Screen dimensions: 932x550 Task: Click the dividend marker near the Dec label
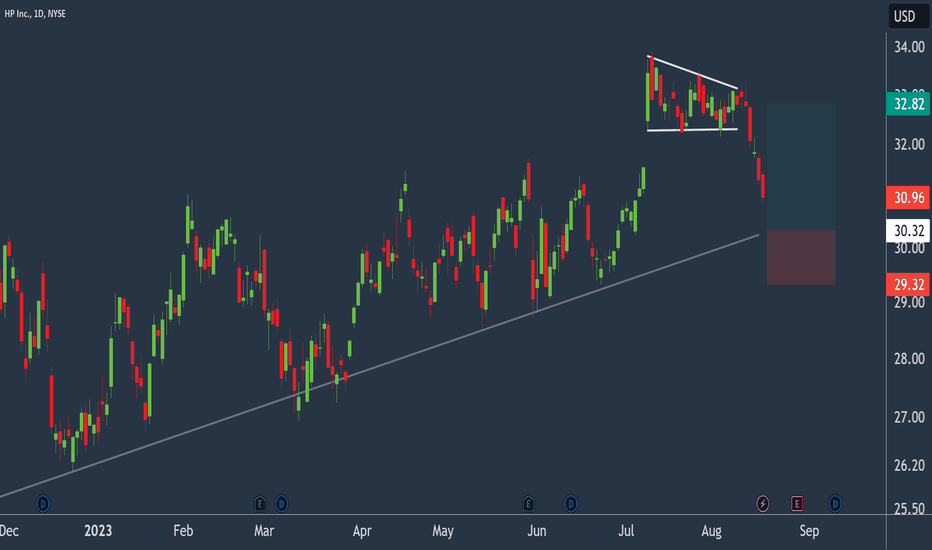click(x=42, y=504)
